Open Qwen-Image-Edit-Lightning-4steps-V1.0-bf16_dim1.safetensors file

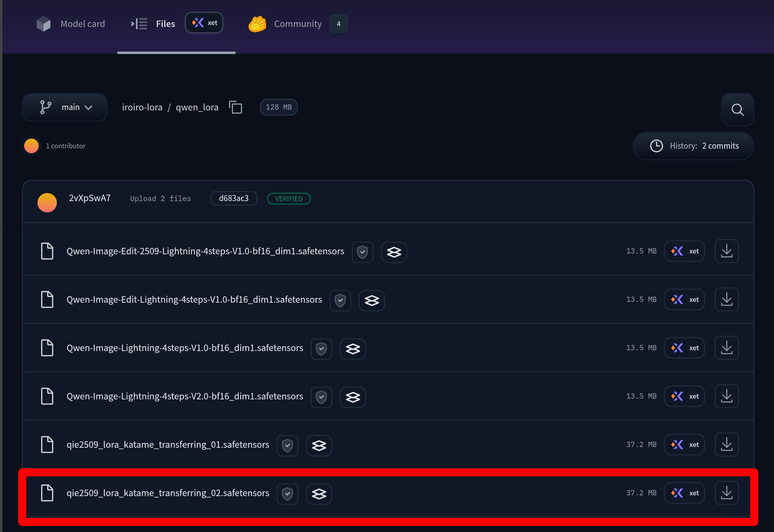(x=194, y=299)
